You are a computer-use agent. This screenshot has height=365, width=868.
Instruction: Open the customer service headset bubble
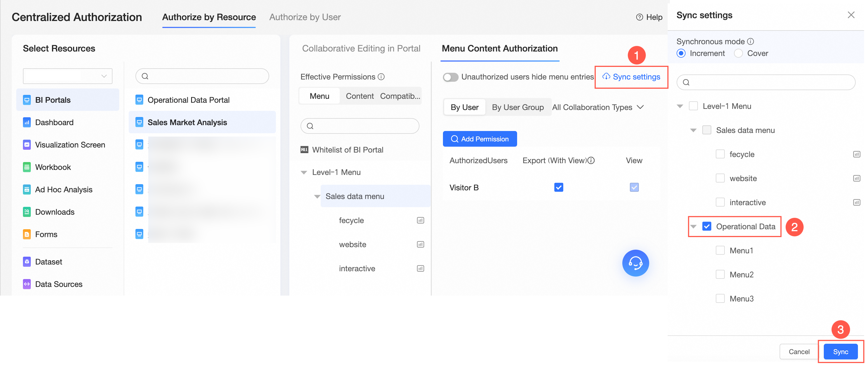[635, 263]
